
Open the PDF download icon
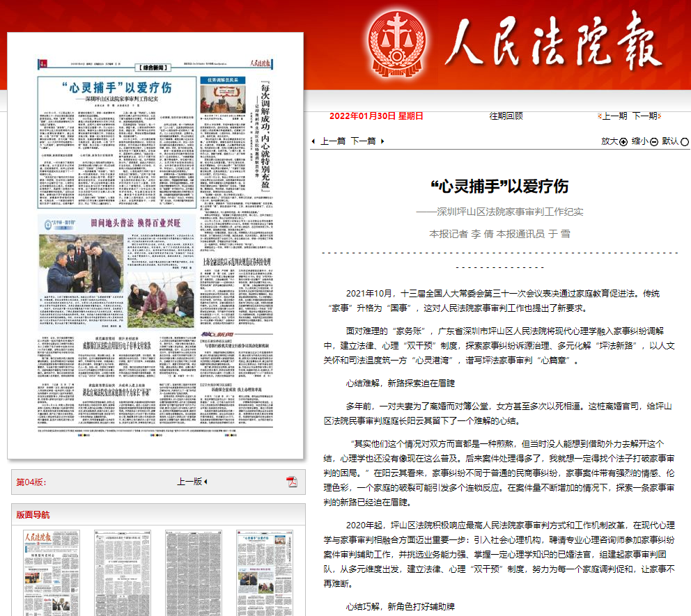[292, 482]
